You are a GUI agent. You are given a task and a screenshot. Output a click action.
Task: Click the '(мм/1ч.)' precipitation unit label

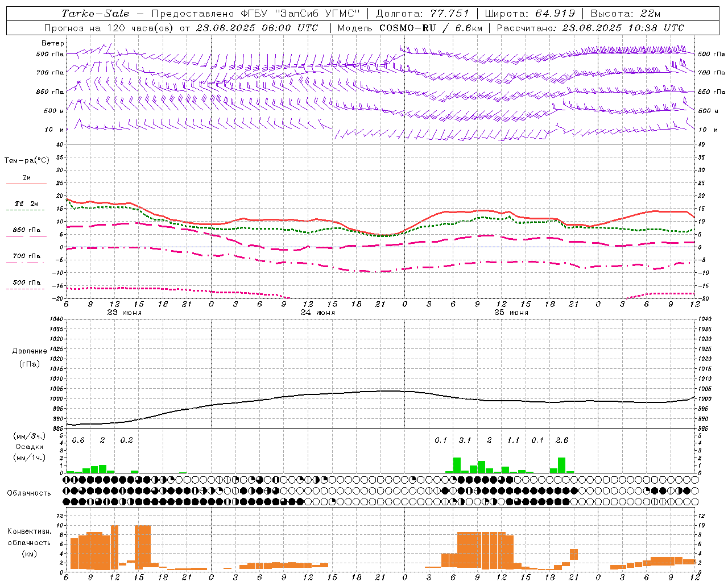[x=30, y=458]
